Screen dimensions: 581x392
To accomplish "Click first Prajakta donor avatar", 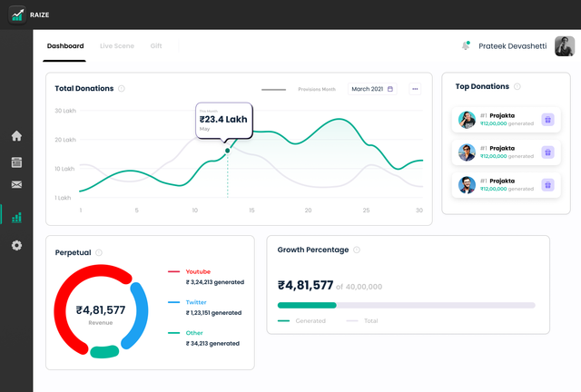I will tap(467, 120).
